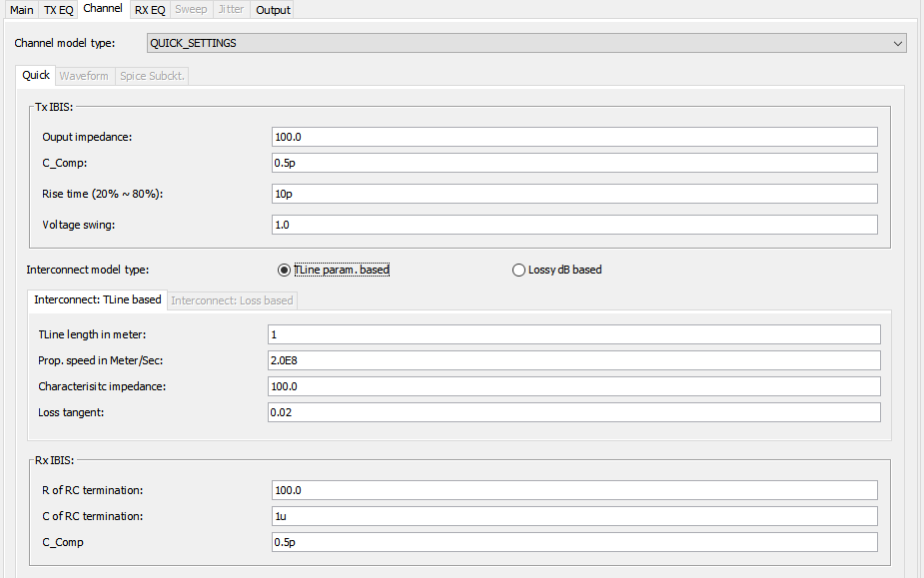Open the TX EQ tab
Image resolution: width=924 pixels, height=578 pixels.
click(58, 10)
